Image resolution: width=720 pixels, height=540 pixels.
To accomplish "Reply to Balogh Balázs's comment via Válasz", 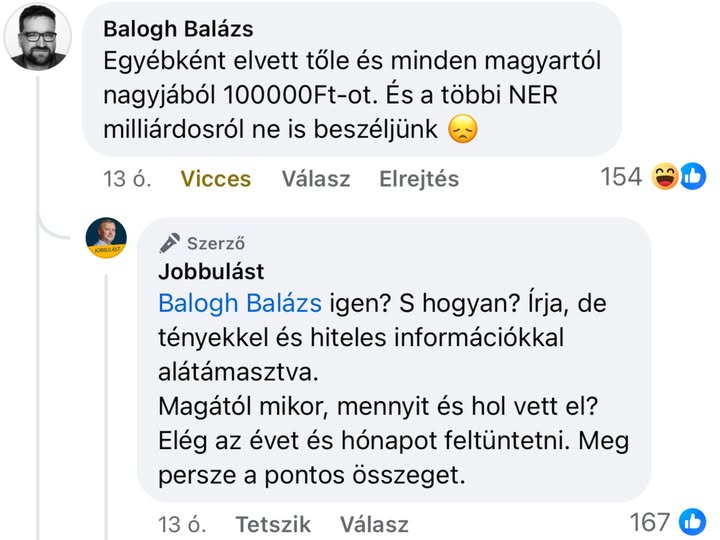I will pos(316,179).
